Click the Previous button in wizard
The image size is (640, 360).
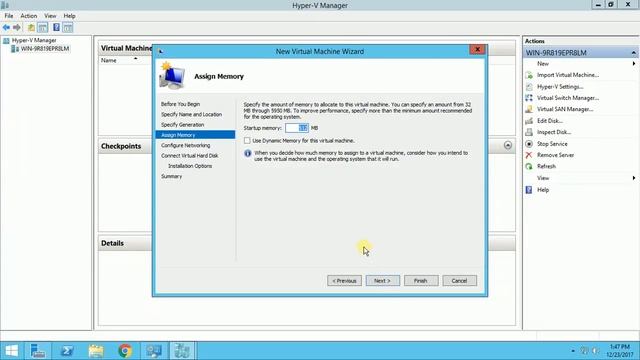(344, 281)
